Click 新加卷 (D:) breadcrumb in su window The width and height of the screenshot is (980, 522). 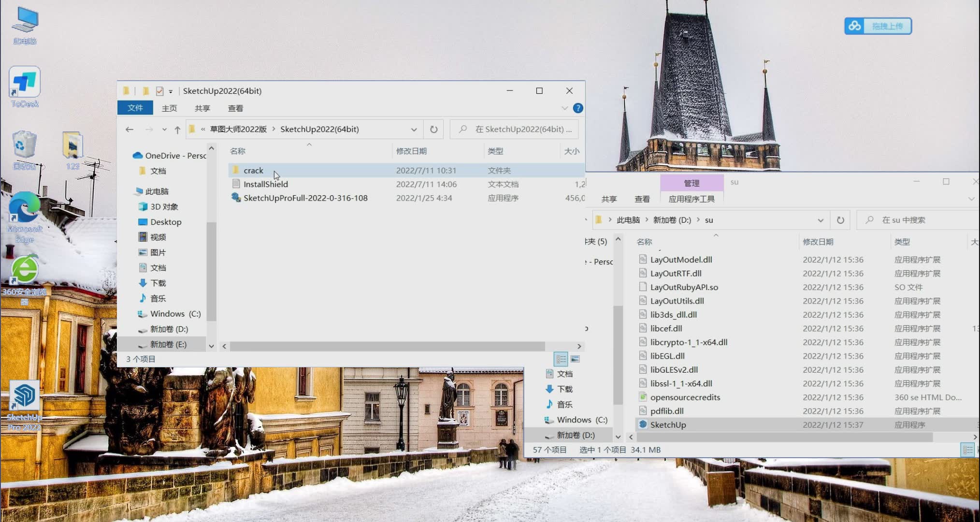(x=672, y=220)
